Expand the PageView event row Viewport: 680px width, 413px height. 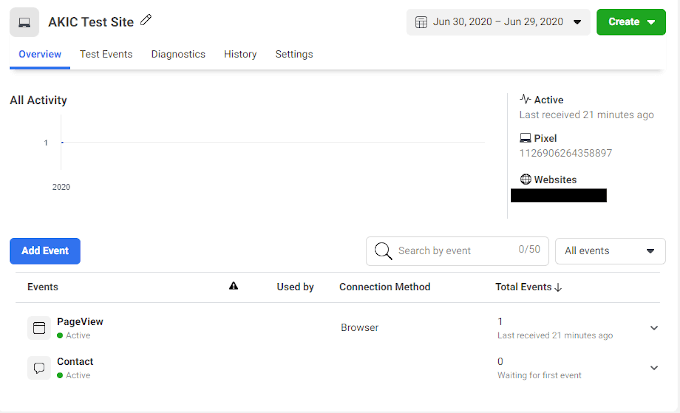pos(654,328)
